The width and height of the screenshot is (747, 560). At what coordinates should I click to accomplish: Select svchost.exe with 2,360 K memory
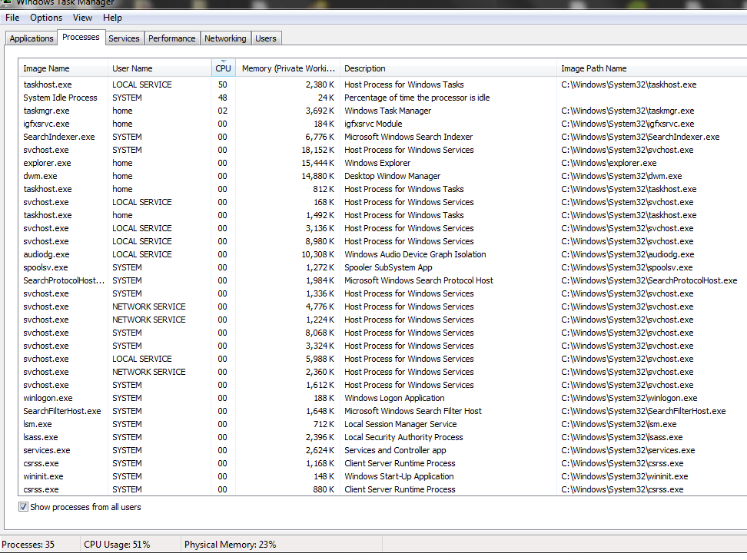coord(383,372)
